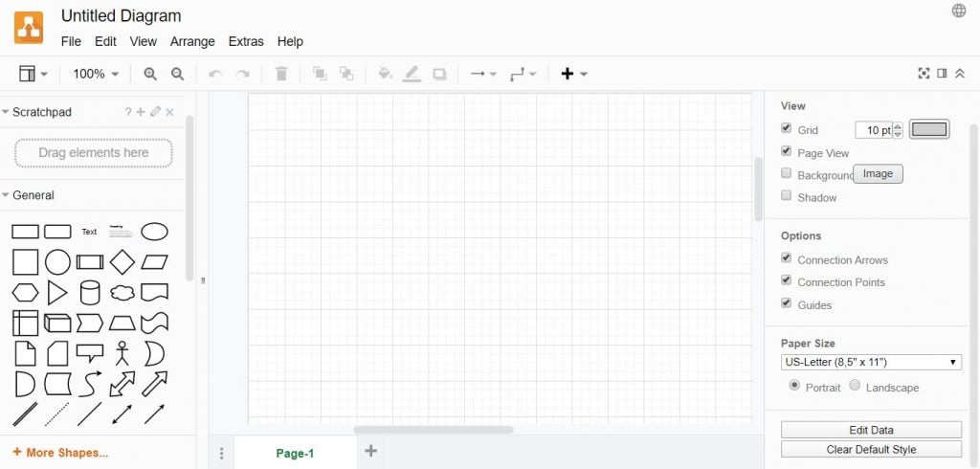Open the View menu
This screenshot has width=980, height=469.
[x=144, y=41]
